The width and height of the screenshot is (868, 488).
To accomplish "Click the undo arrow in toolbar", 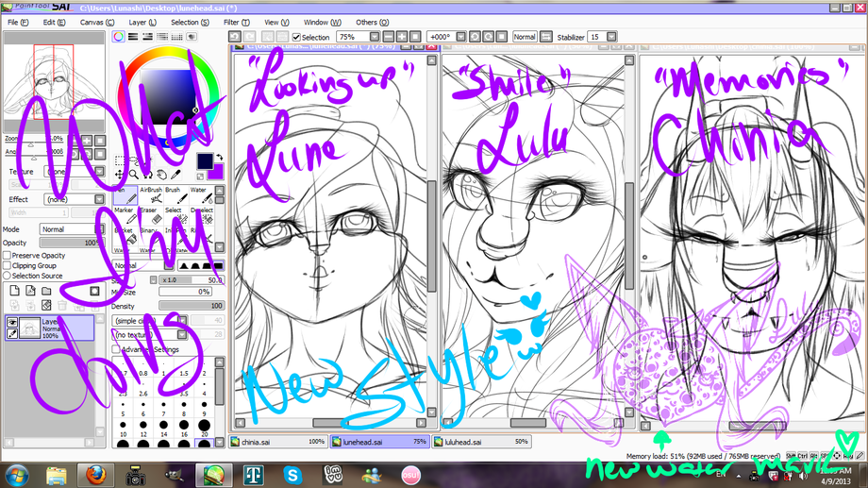I will click(x=235, y=37).
